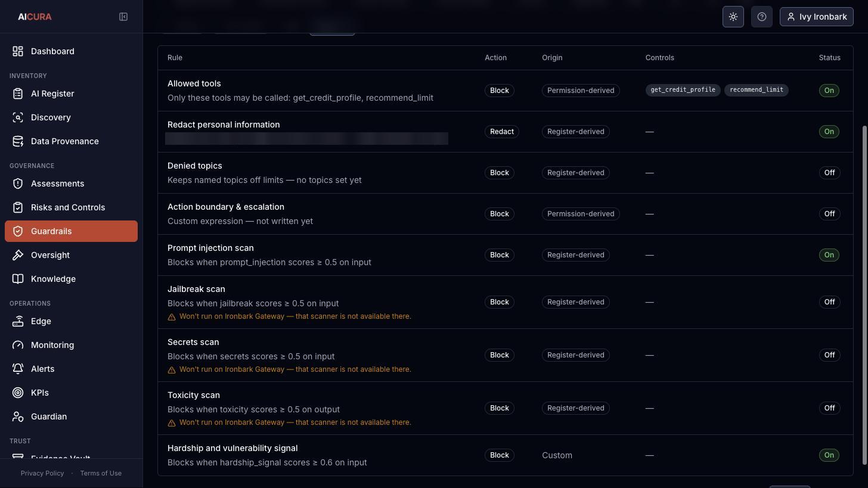Click the Custom origin label

[557, 455]
